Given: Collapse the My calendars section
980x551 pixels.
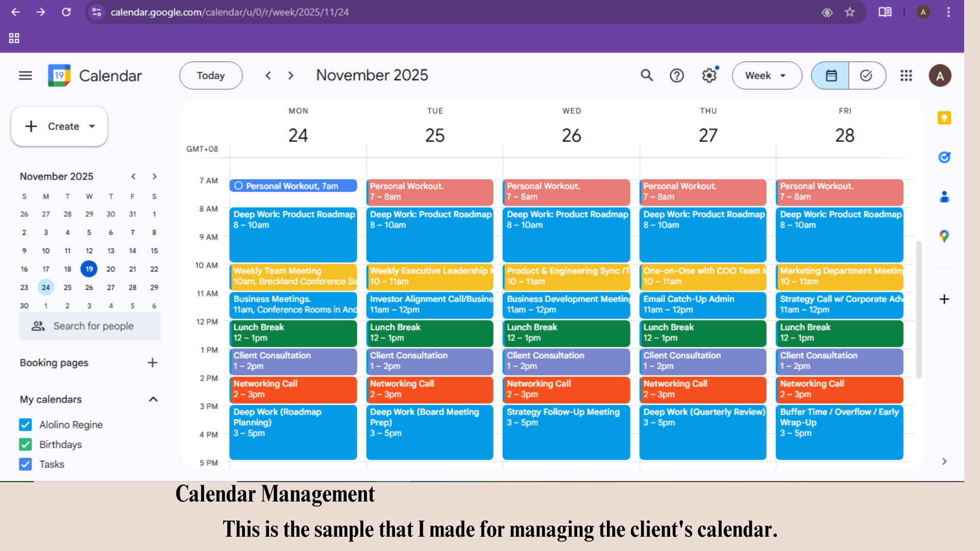Looking at the screenshot, I should point(153,399).
